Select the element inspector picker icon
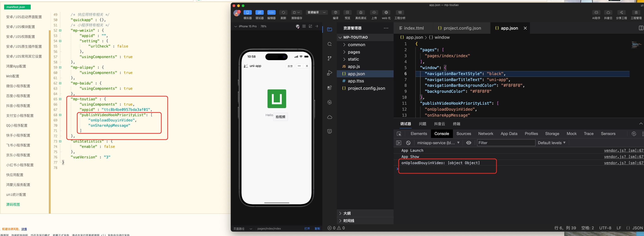Image resolution: width=644 pixels, height=236 pixels. 399,134
